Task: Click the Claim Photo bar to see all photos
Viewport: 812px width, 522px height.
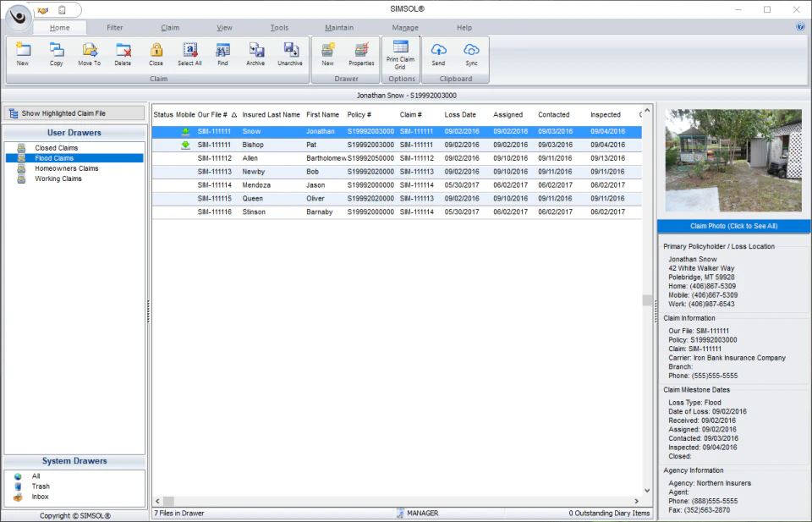Action: [732, 225]
